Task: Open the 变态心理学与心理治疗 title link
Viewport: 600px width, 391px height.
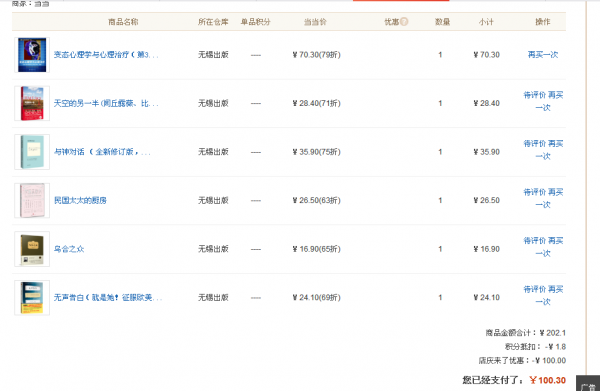Action: coord(106,55)
